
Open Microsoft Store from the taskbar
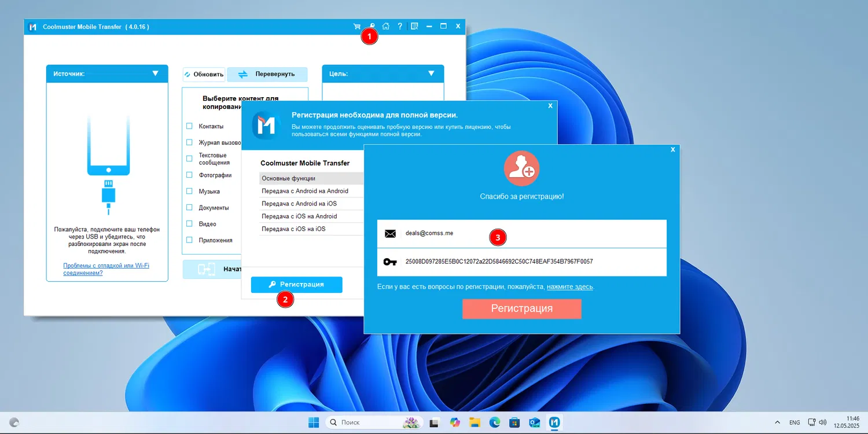click(514, 422)
